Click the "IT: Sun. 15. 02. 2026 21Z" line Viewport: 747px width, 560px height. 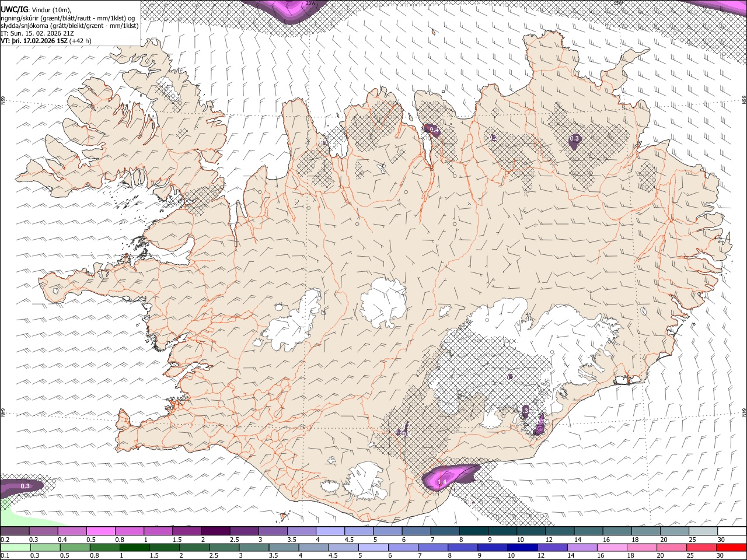click(x=37, y=34)
